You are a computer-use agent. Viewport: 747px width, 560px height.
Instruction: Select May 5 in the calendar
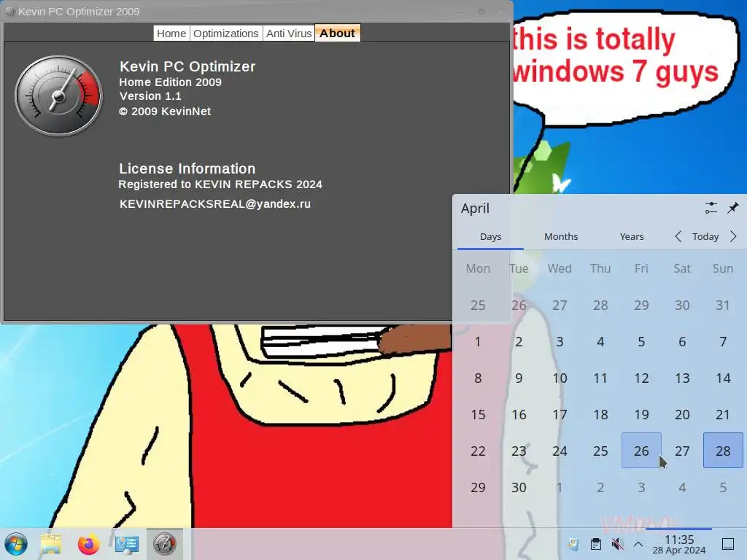pyautogui.click(x=723, y=487)
